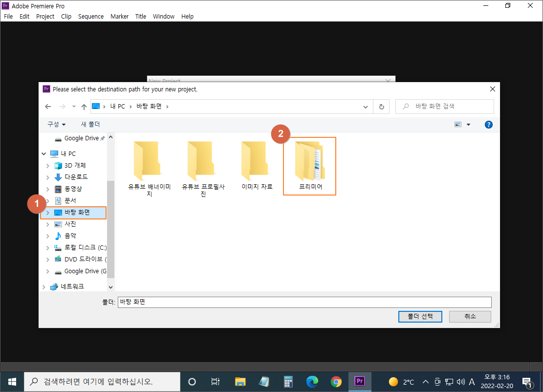The image size is (543, 392).
Task: Expand the 네트워크 tree node
Action: 43,287
